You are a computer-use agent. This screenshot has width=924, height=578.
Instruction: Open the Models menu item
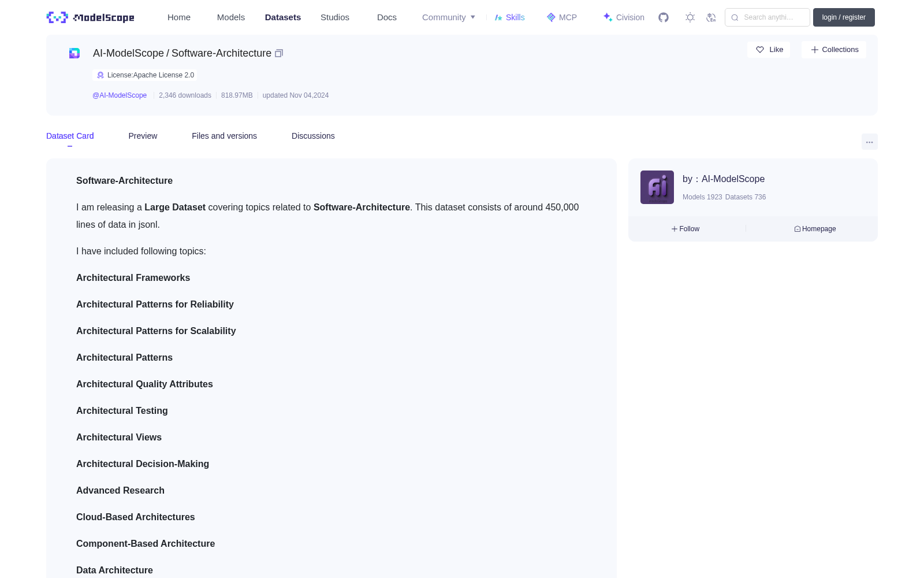coord(231,17)
